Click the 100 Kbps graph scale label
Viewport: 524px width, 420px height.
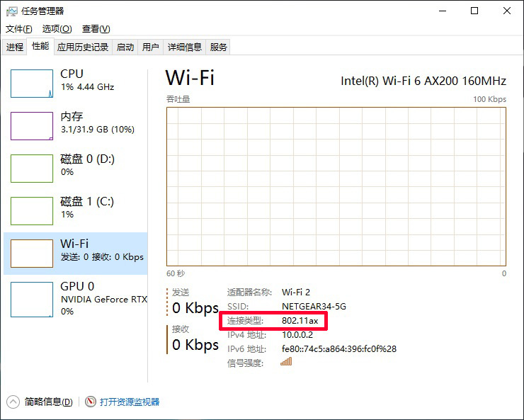coord(489,99)
